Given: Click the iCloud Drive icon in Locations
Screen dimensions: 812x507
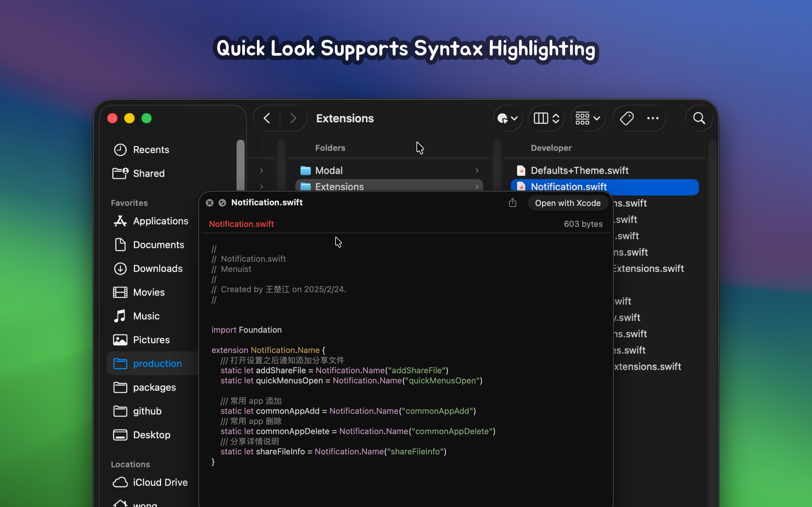Looking at the screenshot, I should [x=120, y=482].
